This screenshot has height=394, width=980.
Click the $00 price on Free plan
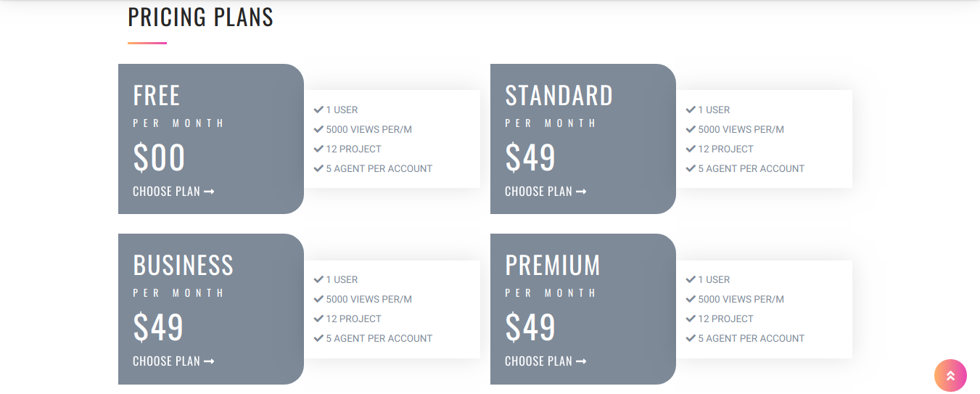pos(159,157)
